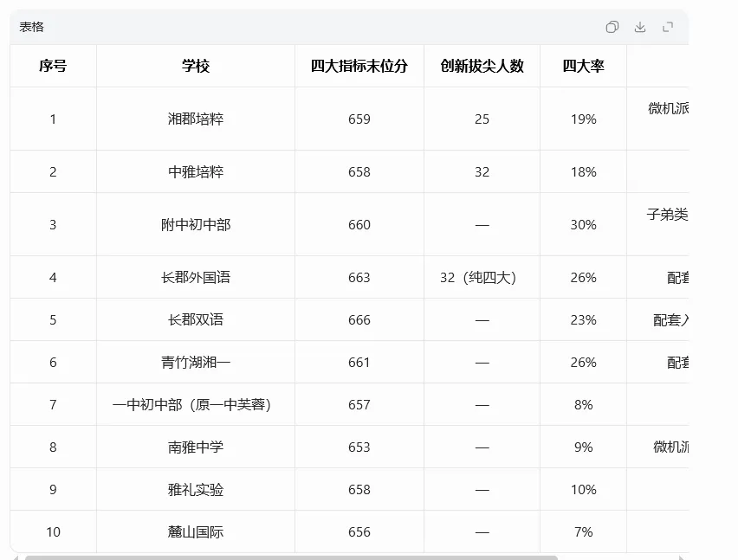Image resolution: width=738 pixels, height=560 pixels.
Task: Click the 666 score cell
Action: [359, 319]
